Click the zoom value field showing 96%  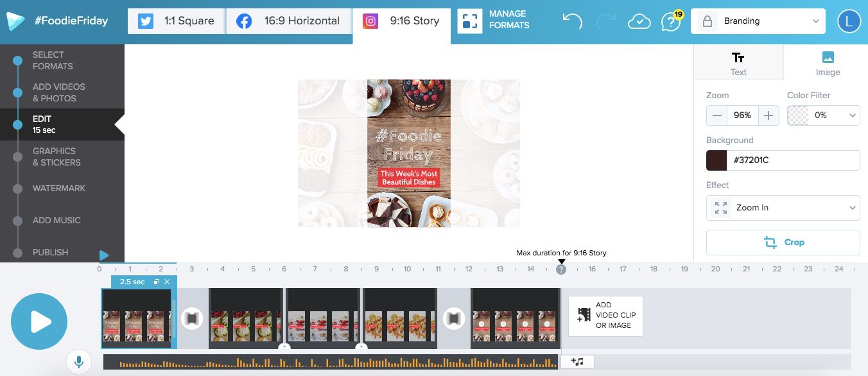[x=742, y=115]
